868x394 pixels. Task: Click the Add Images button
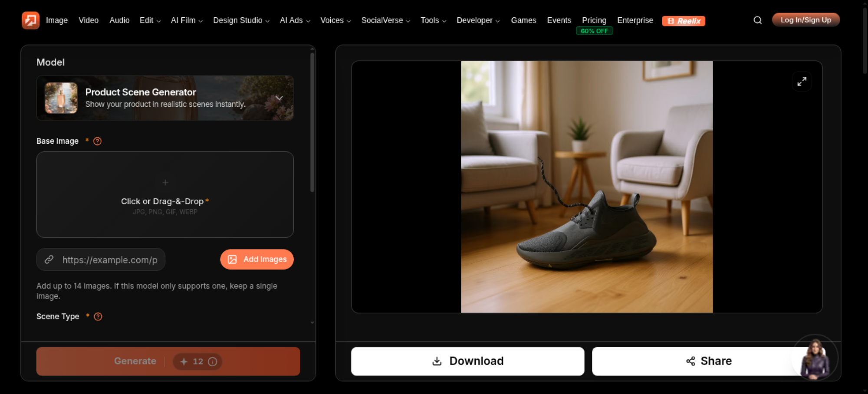pos(257,259)
